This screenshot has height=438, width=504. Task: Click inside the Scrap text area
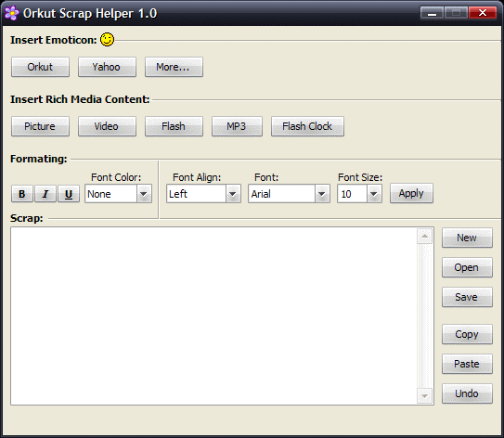point(213,316)
